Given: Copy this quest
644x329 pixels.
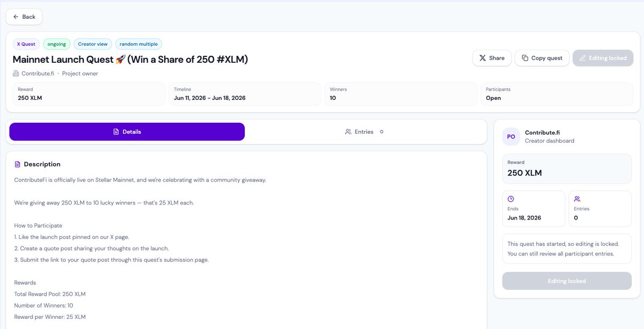Looking at the screenshot, I should [542, 58].
